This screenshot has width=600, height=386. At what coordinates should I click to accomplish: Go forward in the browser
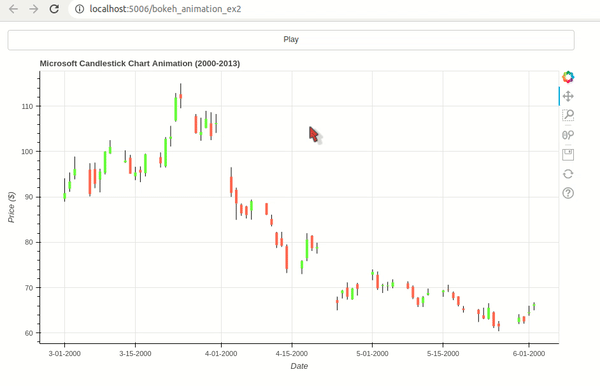click(34, 9)
